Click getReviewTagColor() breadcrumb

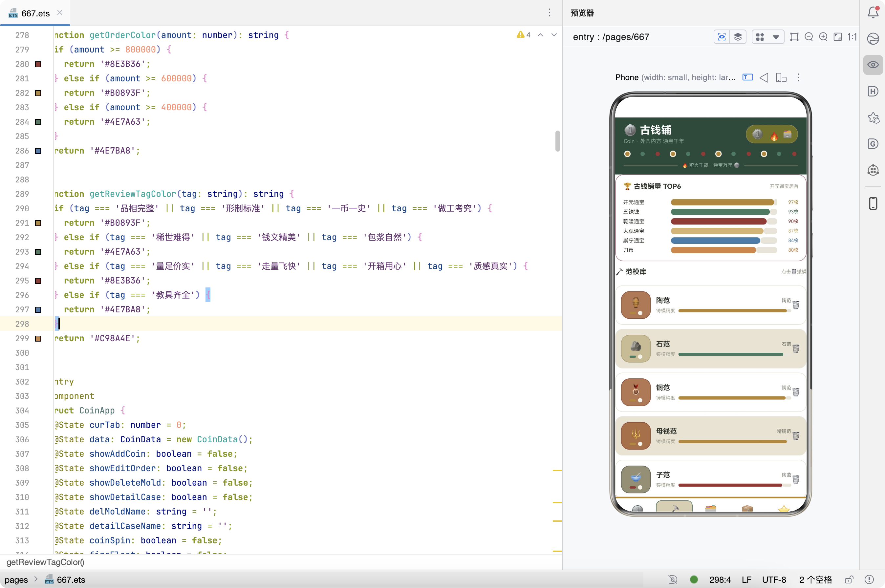(x=45, y=562)
